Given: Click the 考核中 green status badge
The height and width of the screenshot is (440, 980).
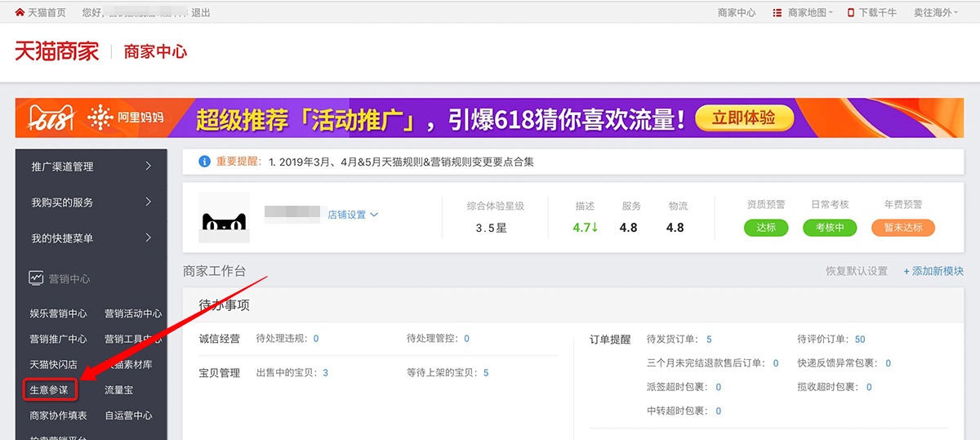Looking at the screenshot, I should pyautogui.click(x=830, y=228).
